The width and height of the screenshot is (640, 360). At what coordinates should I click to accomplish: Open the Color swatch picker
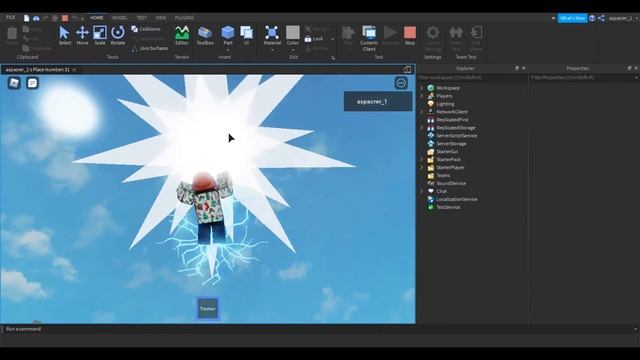293,35
